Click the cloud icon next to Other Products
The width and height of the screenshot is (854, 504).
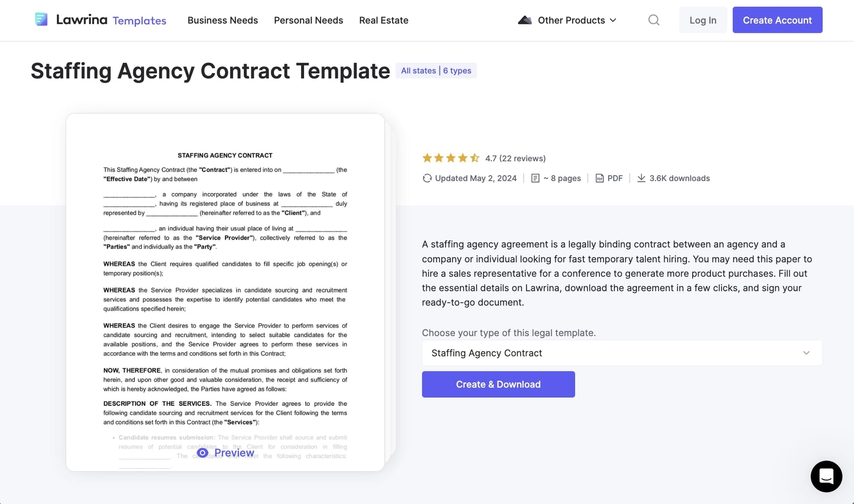pos(524,20)
